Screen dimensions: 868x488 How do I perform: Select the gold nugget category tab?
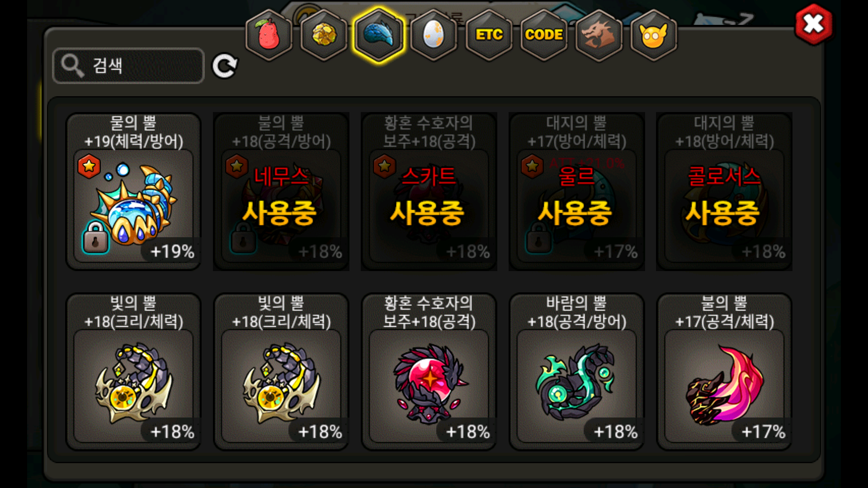tap(324, 35)
